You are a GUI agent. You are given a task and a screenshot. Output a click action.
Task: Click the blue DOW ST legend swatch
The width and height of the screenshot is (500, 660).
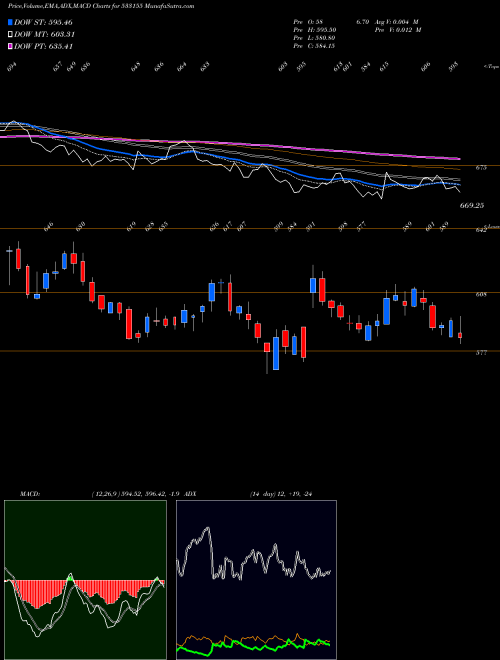[x=10, y=22]
